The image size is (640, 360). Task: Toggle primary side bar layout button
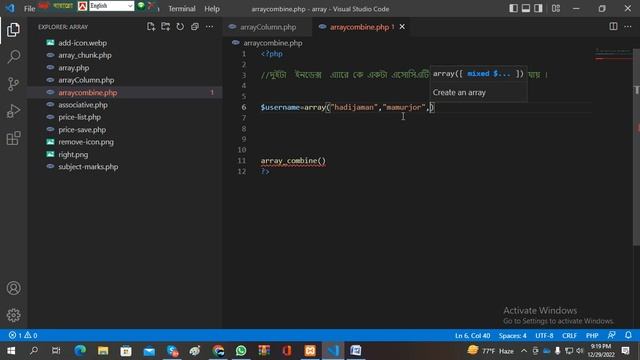pyautogui.click(x=513, y=8)
